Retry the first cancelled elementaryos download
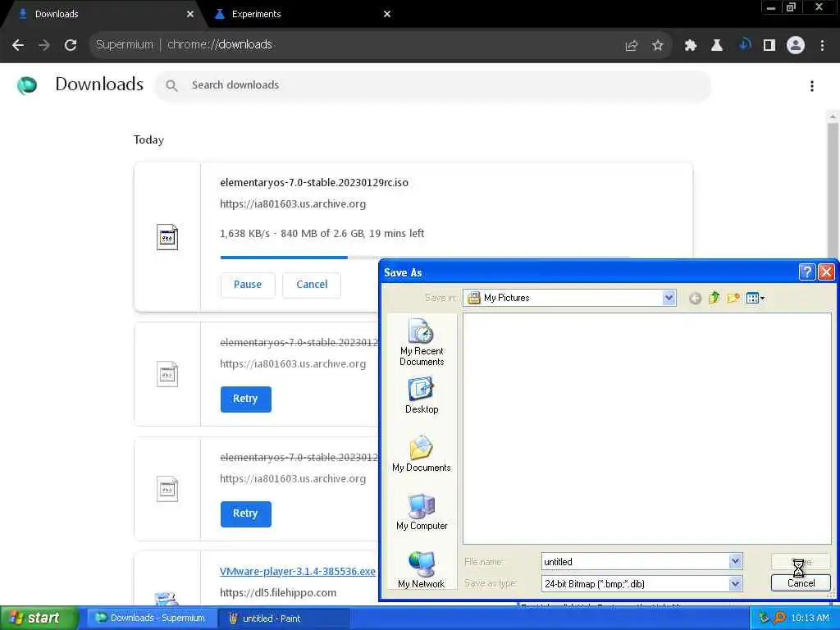The width and height of the screenshot is (840, 630). point(245,399)
